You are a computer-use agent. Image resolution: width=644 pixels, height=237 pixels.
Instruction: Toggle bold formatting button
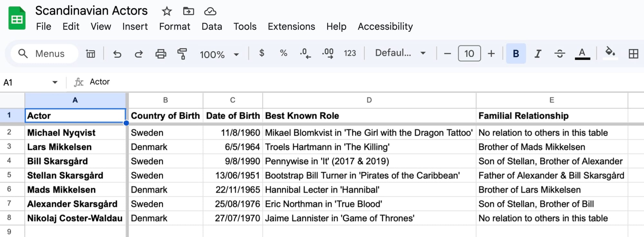(x=516, y=54)
